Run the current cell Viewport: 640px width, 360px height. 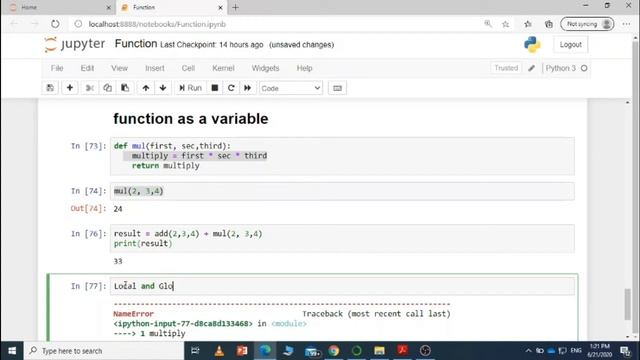190,88
